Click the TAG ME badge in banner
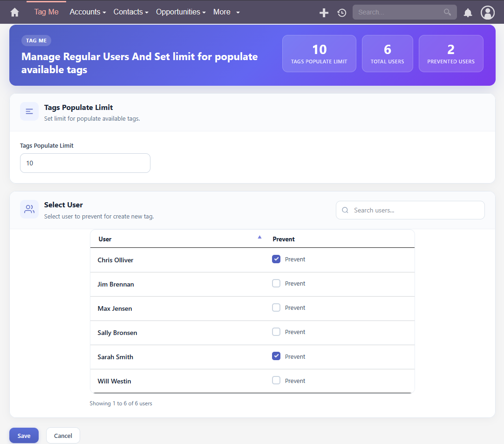 tap(36, 41)
